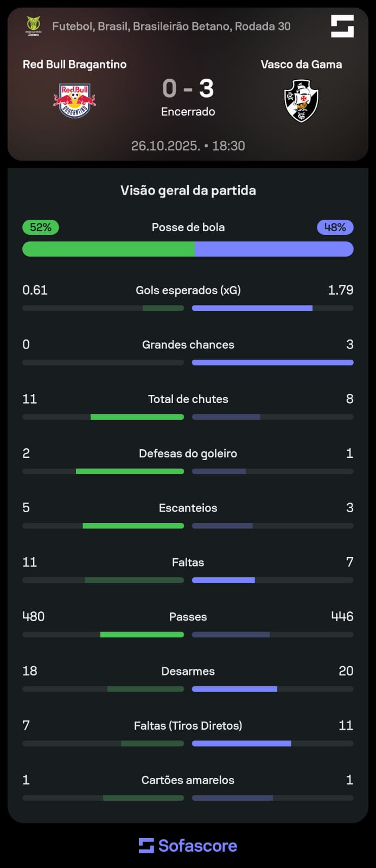Select the Total de chutes stat label

pyautogui.click(x=188, y=399)
